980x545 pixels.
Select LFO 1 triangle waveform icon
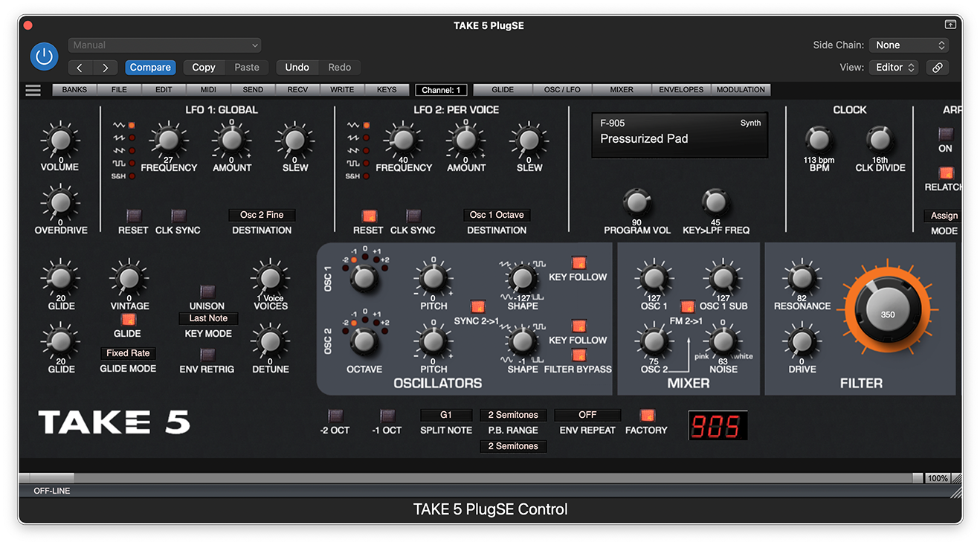119,125
